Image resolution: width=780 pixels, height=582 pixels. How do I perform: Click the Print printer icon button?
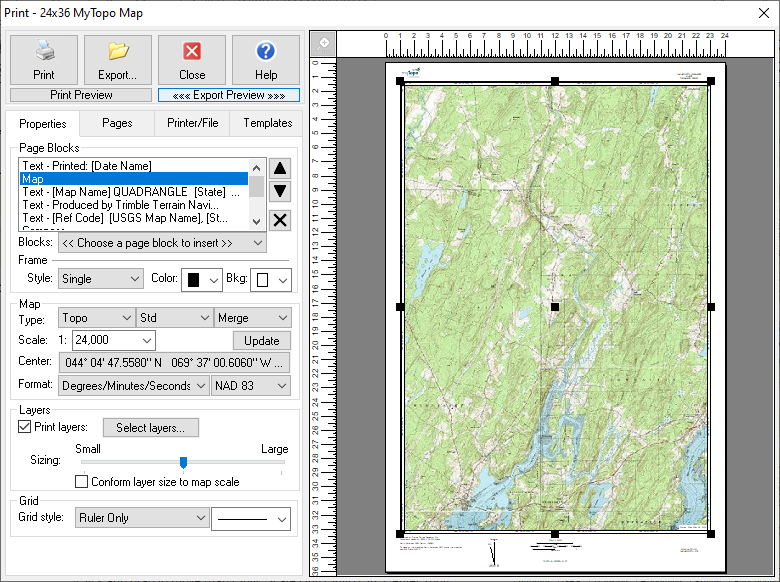[44, 60]
